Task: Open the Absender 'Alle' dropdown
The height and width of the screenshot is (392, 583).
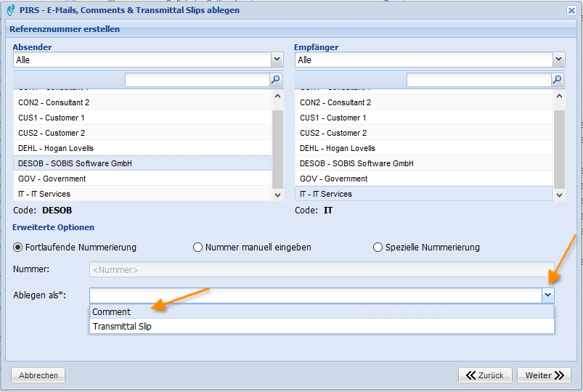Action: 277,60
